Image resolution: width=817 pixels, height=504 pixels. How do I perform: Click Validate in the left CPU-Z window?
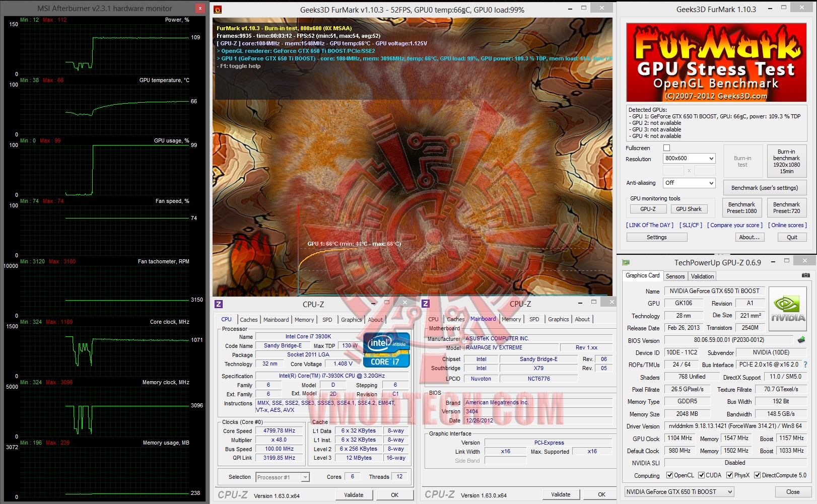[x=354, y=495]
